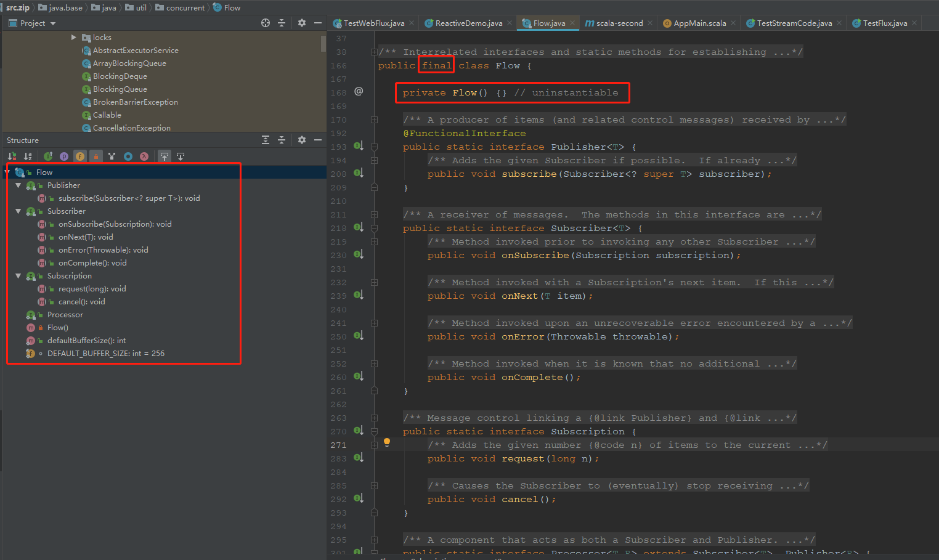Toggle Show Fields (orange f) in Structure

pos(80,156)
